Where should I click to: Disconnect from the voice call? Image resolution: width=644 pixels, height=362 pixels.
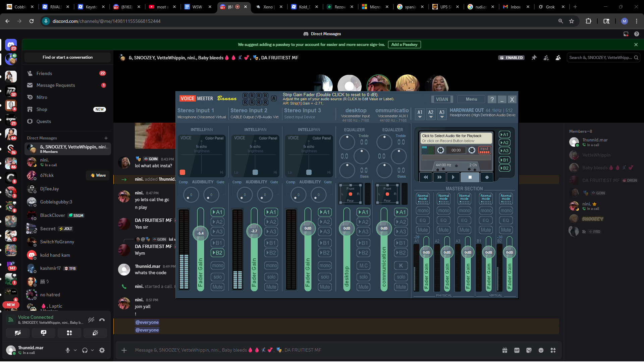(102, 320)
